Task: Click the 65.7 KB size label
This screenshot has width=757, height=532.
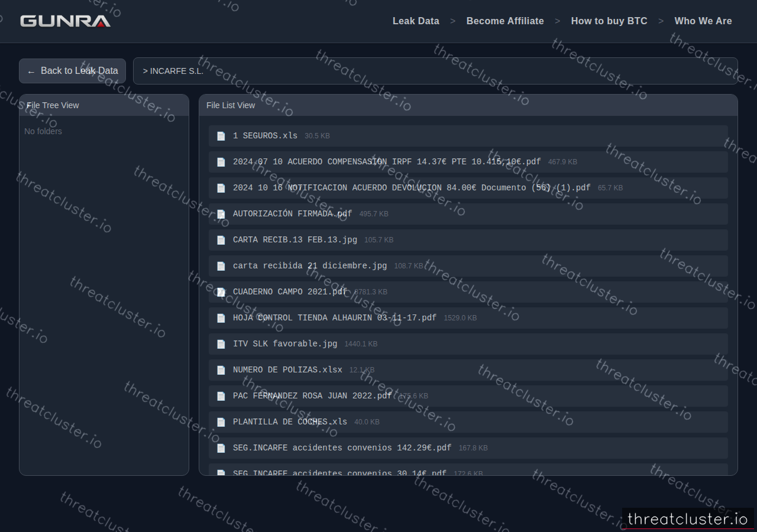Action: point(610,188)
